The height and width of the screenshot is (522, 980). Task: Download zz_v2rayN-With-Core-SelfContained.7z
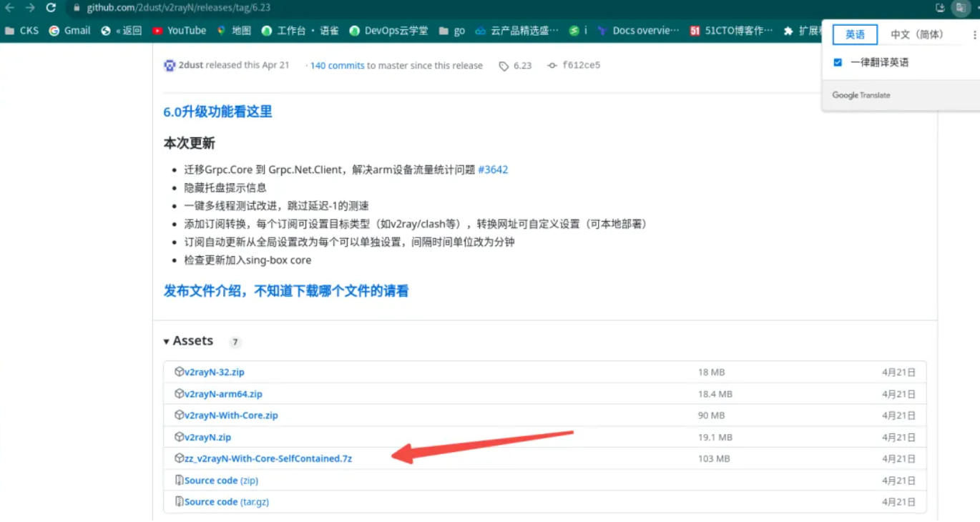coord(268,458)
